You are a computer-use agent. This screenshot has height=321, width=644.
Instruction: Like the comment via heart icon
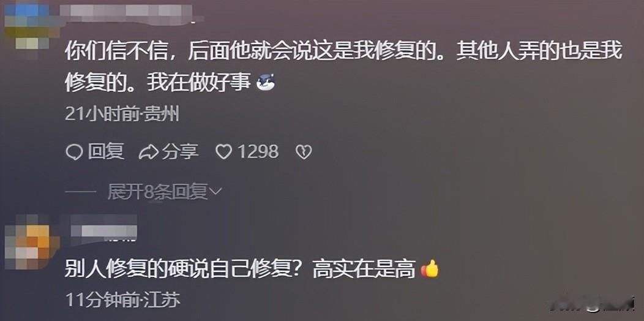pyautogui.click(x=224, y=153)
